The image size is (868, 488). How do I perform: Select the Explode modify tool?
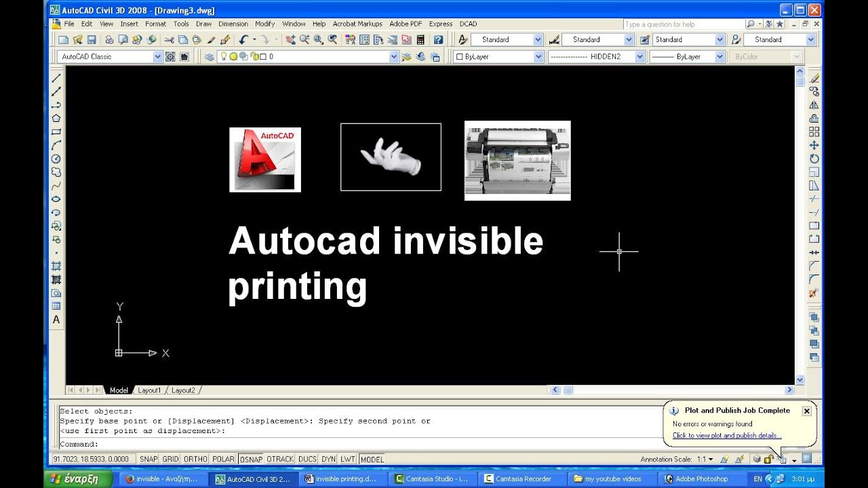pos(814,293)
